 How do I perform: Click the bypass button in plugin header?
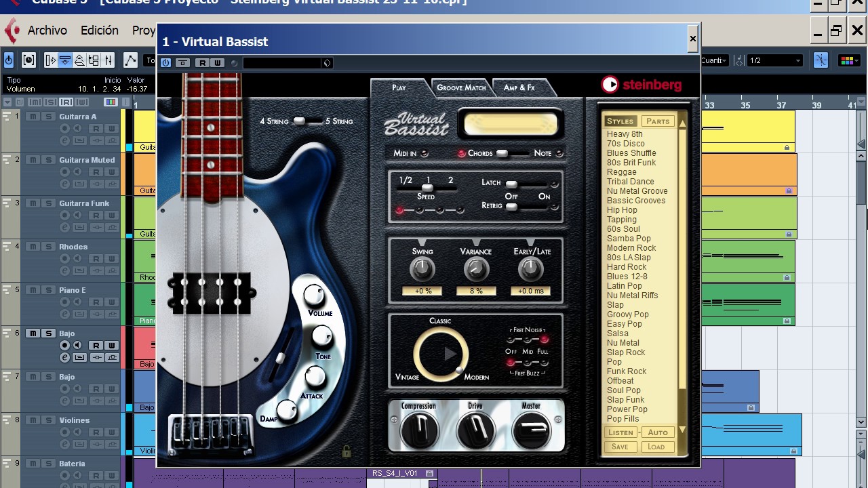(182, 63)
